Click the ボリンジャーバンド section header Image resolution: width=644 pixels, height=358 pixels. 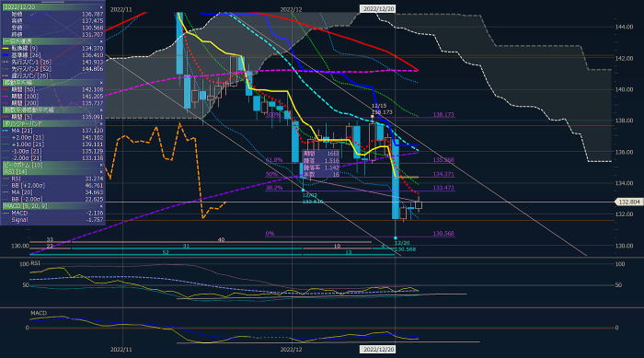pos(53,123)
